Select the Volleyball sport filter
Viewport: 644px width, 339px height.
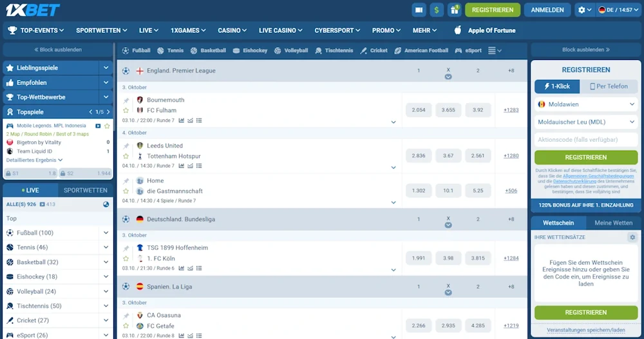coord(291,50)
